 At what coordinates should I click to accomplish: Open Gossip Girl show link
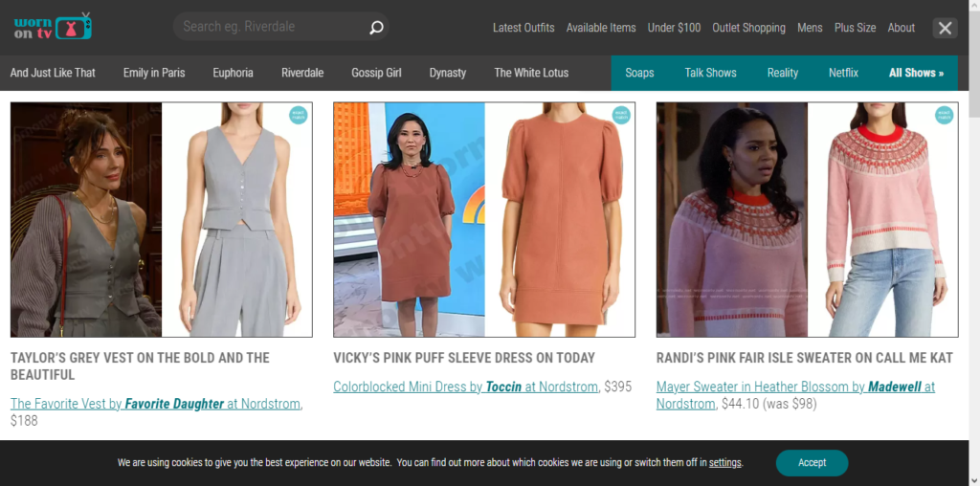click(376, 73)
